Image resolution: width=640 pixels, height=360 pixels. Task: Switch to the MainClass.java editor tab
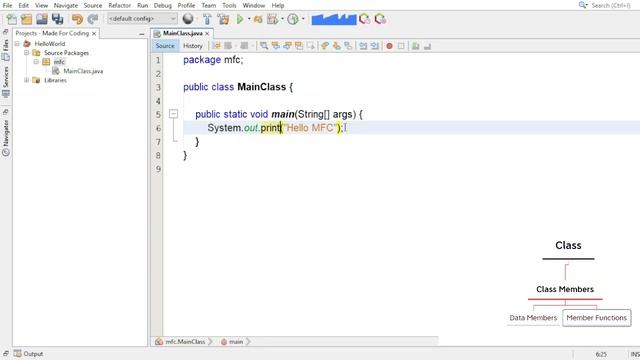182,33
